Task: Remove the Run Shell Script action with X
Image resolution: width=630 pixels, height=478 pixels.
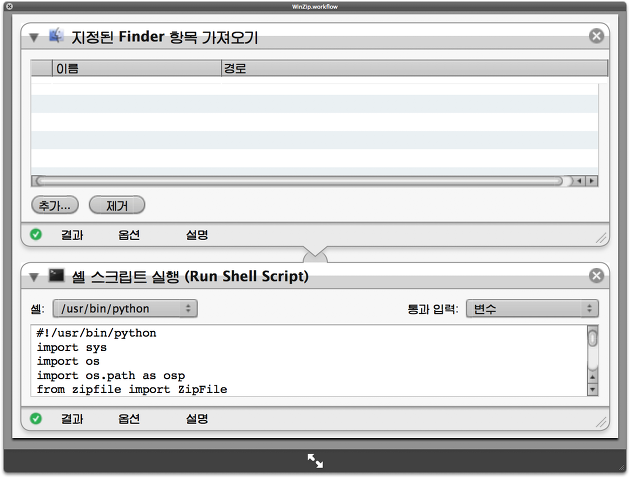Action: tap(596, 276)
